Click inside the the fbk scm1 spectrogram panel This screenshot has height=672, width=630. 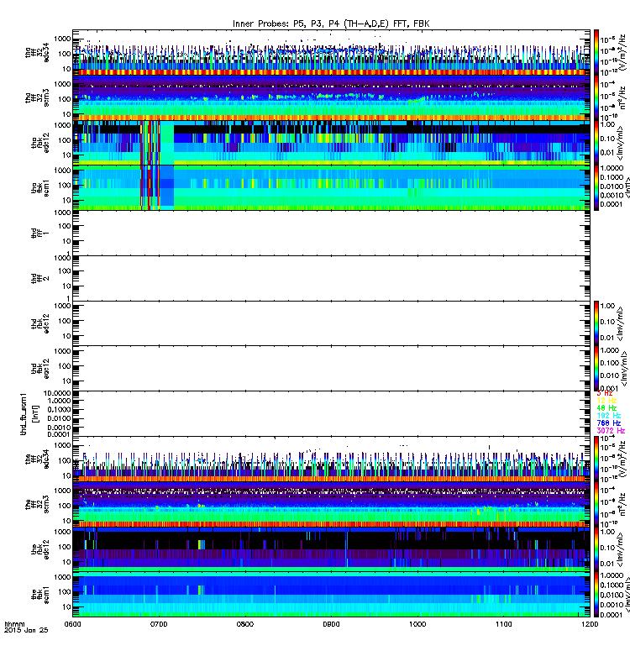tap(331, 595)
